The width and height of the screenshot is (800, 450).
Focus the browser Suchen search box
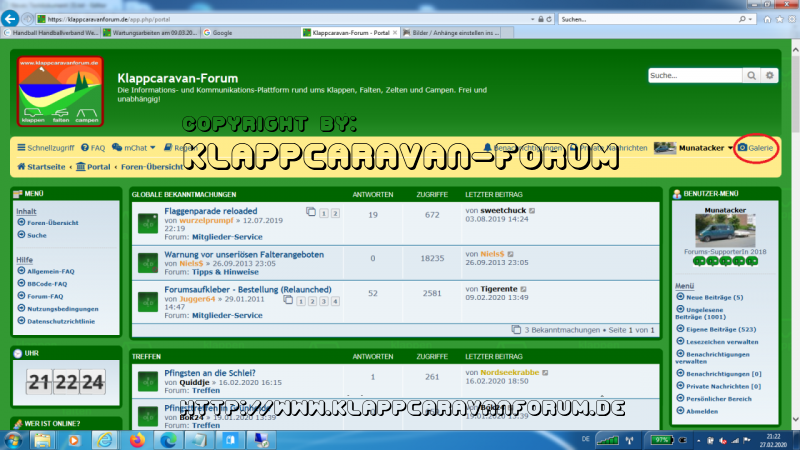click(649, 19)
